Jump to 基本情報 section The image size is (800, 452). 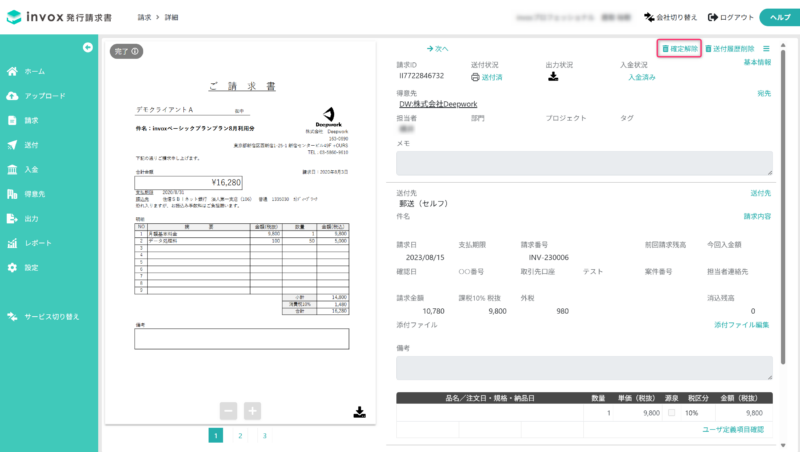(x=757, y=62)
